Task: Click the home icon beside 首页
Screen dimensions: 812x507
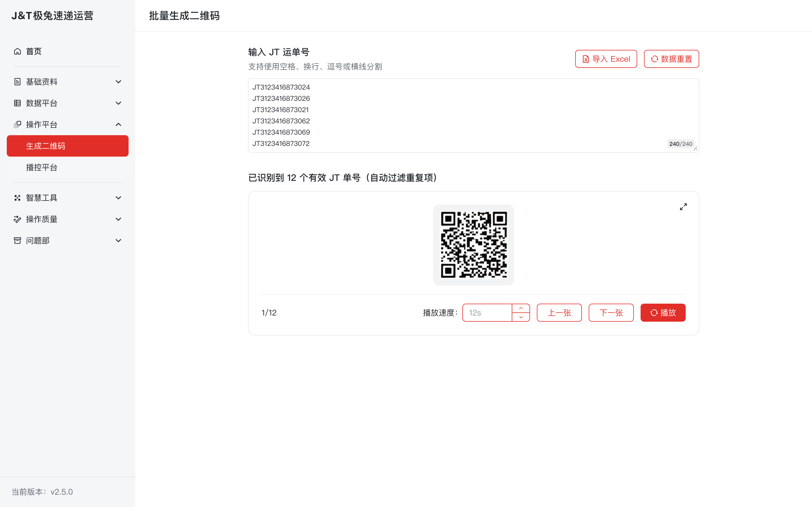Action: click(17, 51)
